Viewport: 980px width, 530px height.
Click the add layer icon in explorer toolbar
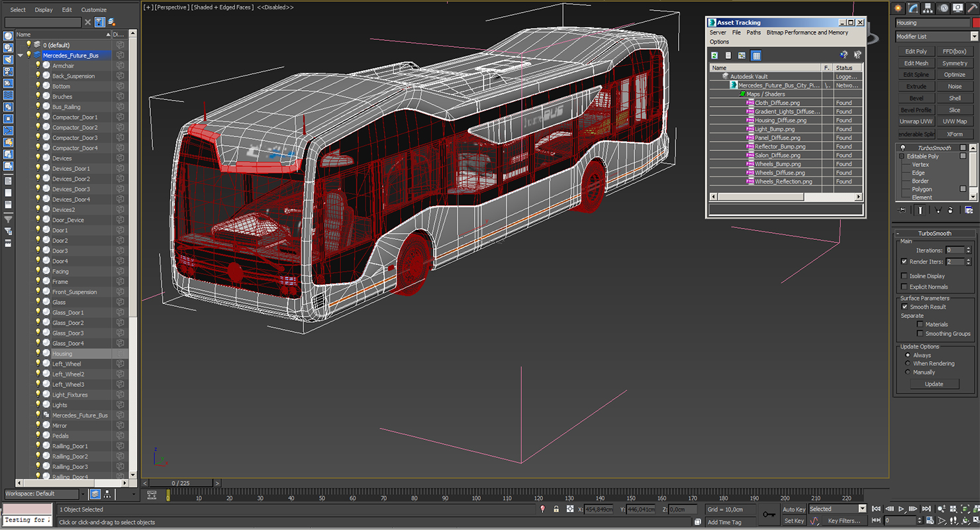pos(111,22)
